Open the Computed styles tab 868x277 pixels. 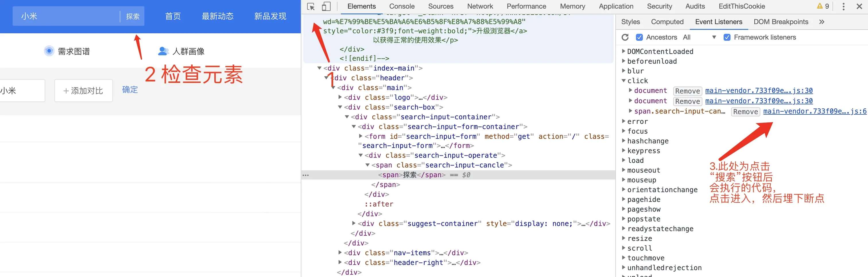pyautogui.click(x=667, y=22)
